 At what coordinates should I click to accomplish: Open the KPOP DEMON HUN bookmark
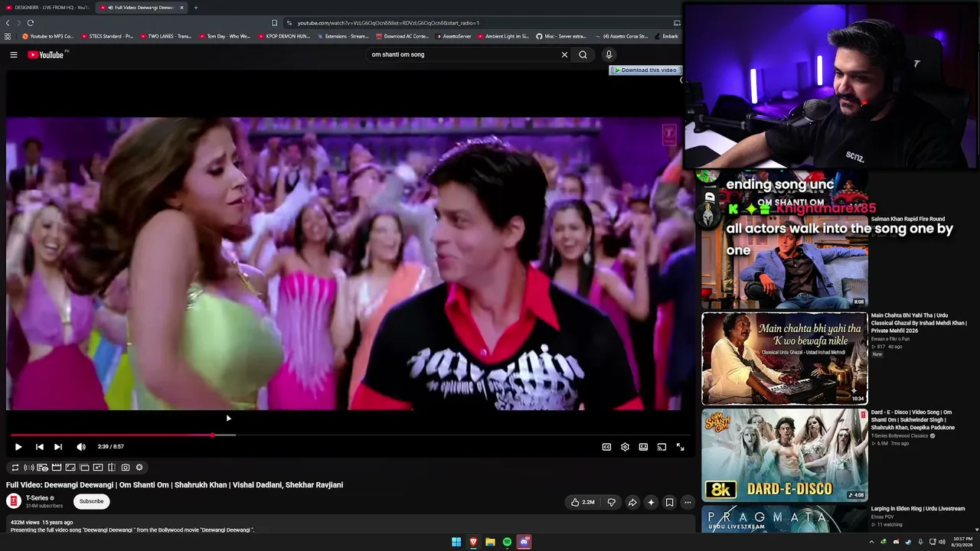(x=284, y=36)
